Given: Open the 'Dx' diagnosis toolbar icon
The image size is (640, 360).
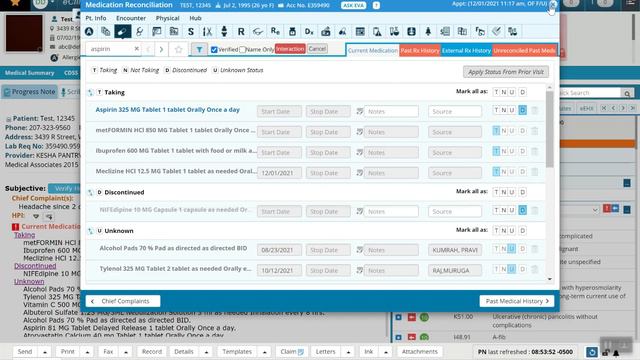Looking at the screenshot, I should [x=309, y=31].
